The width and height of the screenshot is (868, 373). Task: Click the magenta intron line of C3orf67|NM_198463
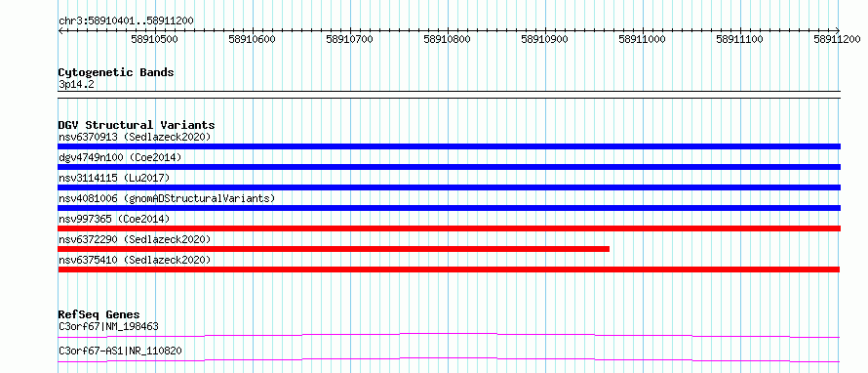tap(449, 334)
